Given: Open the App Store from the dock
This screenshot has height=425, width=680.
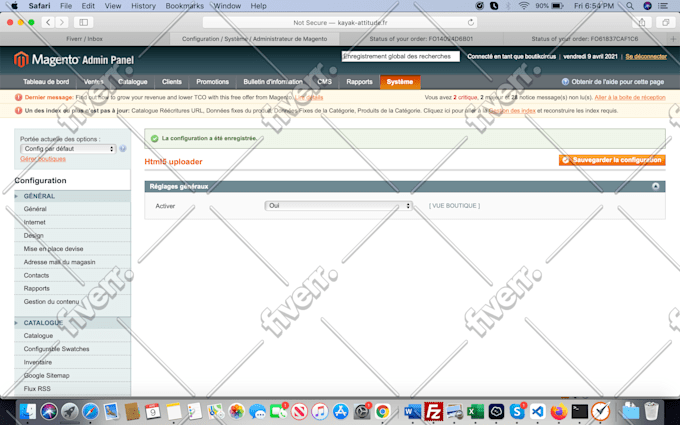Looking at the screenshot, I should coord(340,411).
